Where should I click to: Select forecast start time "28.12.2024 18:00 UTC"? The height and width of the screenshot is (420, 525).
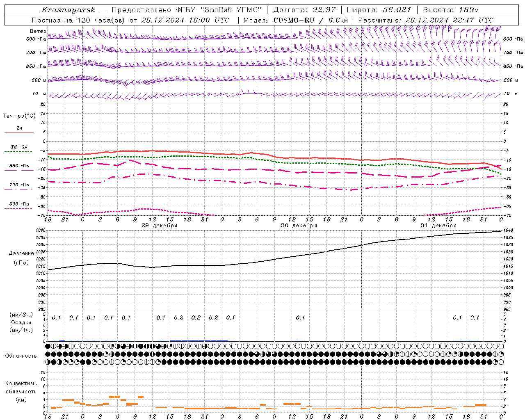click(185, 20)
